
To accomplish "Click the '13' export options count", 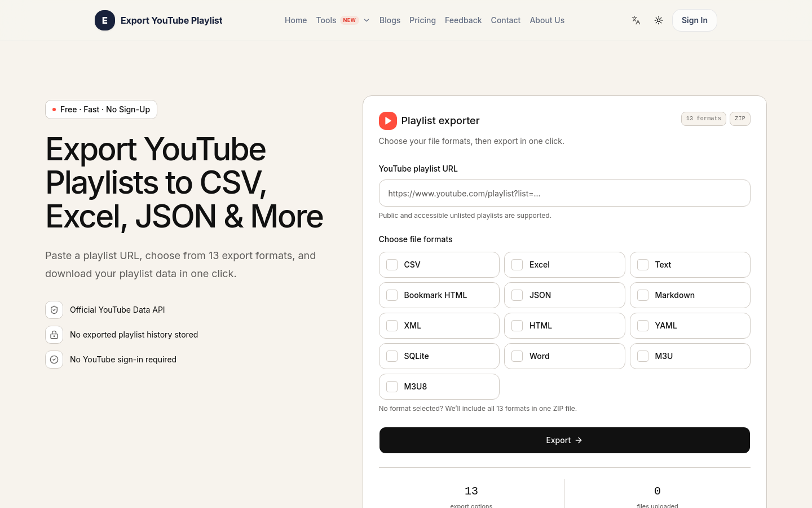I will pos(471,491).
